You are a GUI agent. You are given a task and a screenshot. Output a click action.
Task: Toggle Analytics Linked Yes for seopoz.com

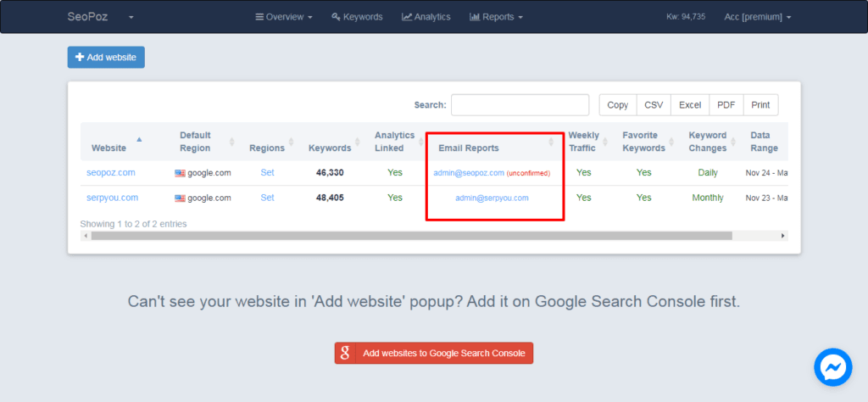point(395,173)
